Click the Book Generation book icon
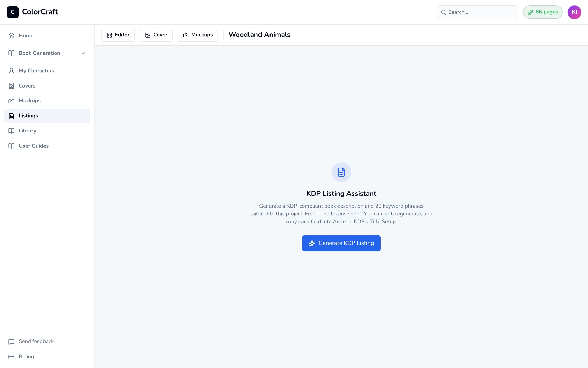The image size is (588, 368). pos(11,53)
